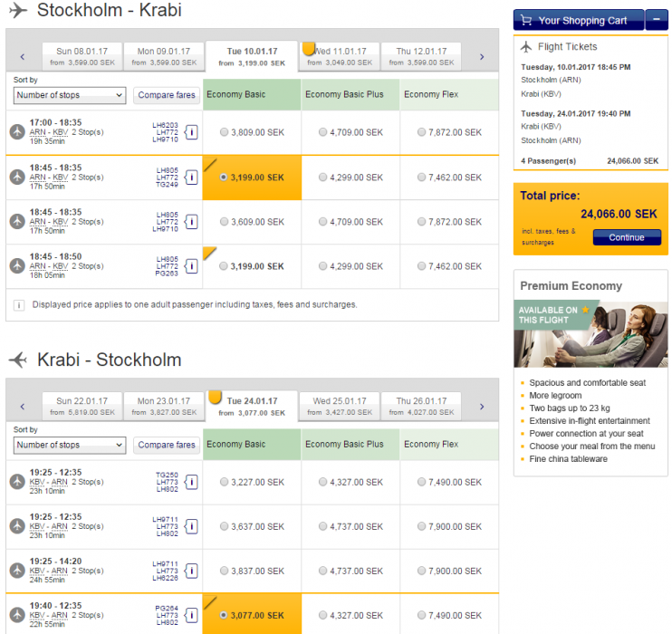Click info icon for 18:45 - 18:50 flight
This screenshot has height=634, width=672.
pos(191,266)
